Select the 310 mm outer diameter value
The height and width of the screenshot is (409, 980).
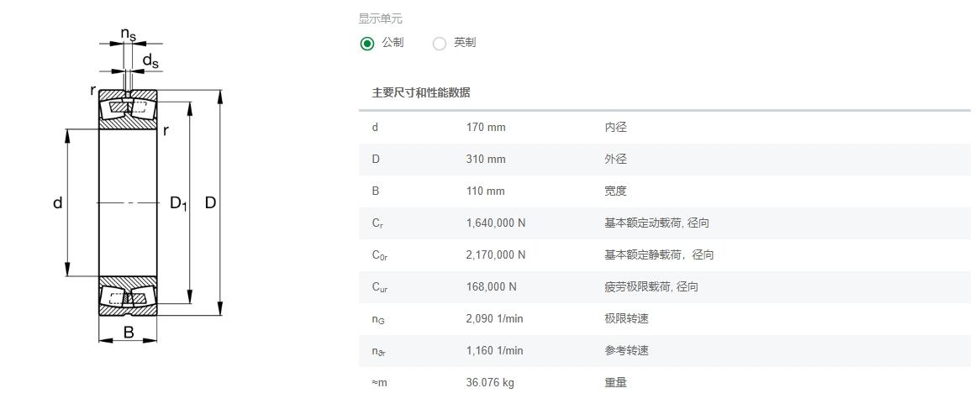point(486,160)
